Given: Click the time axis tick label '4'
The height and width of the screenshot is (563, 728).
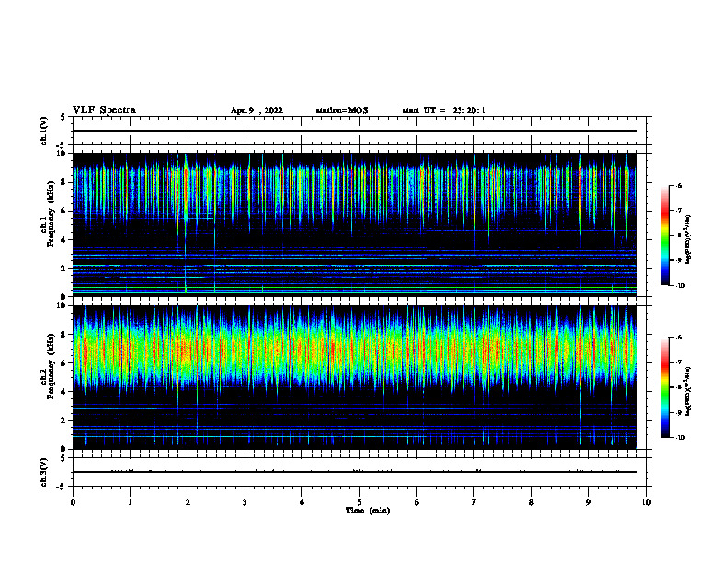Looking at the screenshot, I should [x=302, y=502].
